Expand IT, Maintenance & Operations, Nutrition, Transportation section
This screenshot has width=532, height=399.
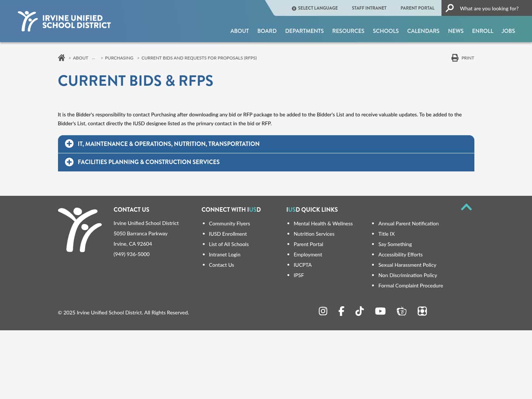(169, 144)
